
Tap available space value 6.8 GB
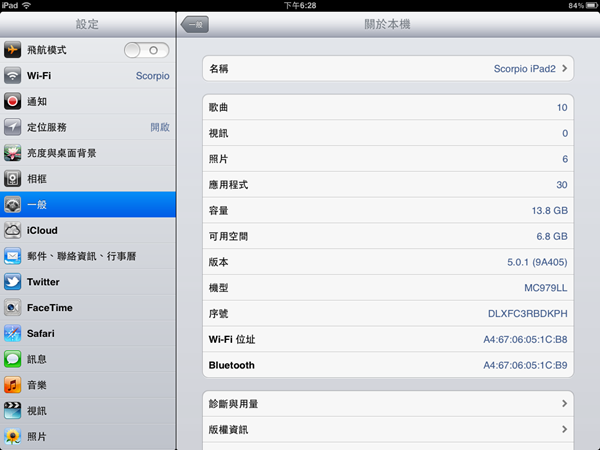click(x=552, y=236)
